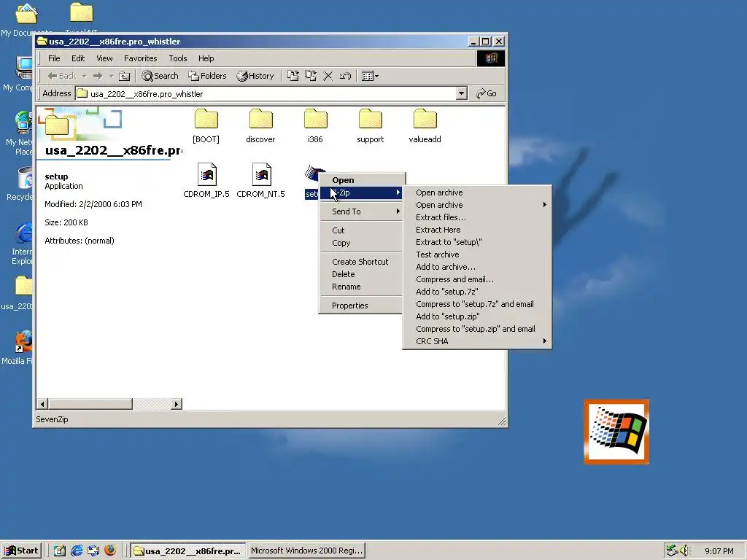Expand the Forward history dropdown arrow
Viewport: 747px width, 560px height.
(x=111, y=76)
